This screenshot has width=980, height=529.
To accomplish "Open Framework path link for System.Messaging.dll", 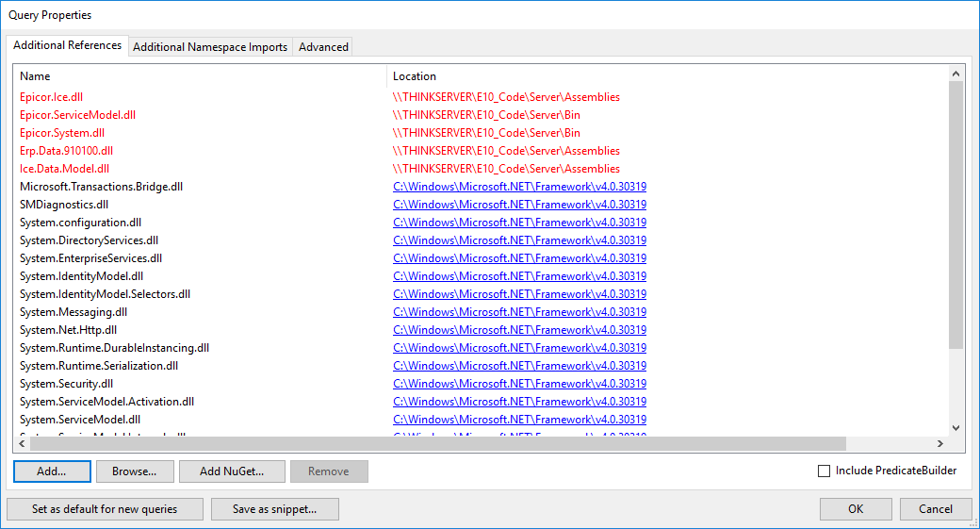I will coord(519,312).
